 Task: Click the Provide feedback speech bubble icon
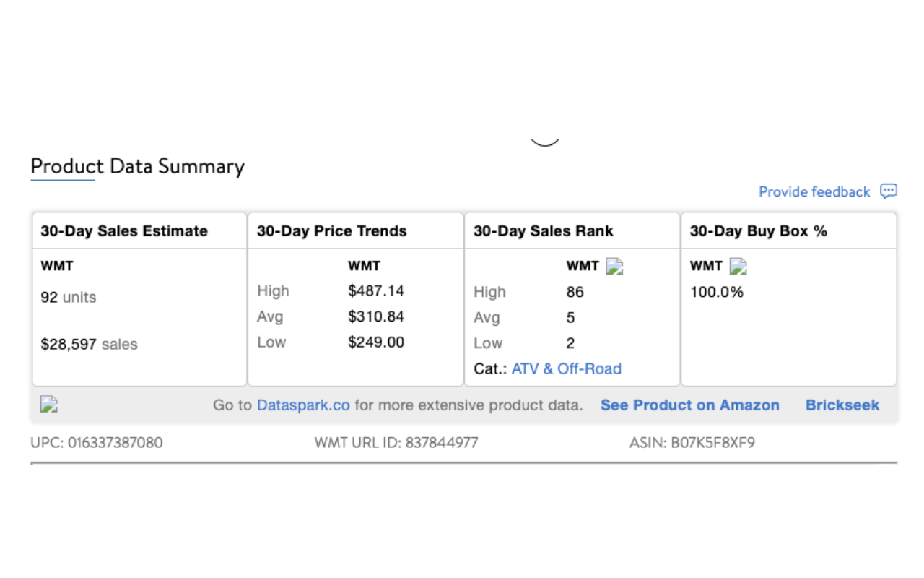[x=889, y=191]
